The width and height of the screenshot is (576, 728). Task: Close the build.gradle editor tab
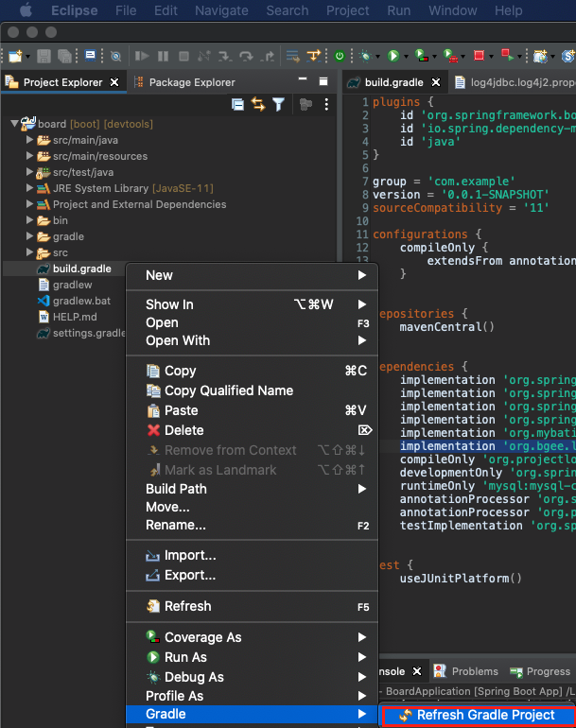coord(436,82)
